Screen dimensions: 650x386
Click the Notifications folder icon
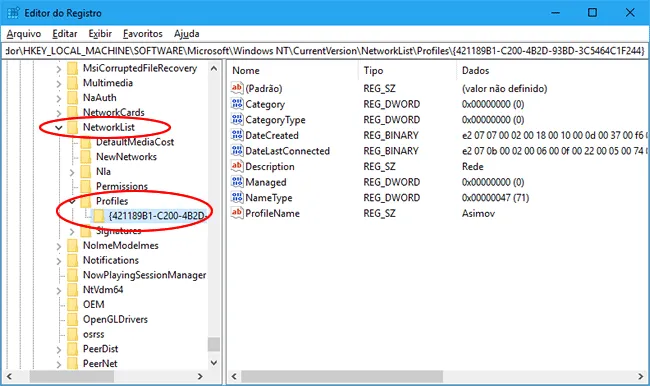pos(73,260)
